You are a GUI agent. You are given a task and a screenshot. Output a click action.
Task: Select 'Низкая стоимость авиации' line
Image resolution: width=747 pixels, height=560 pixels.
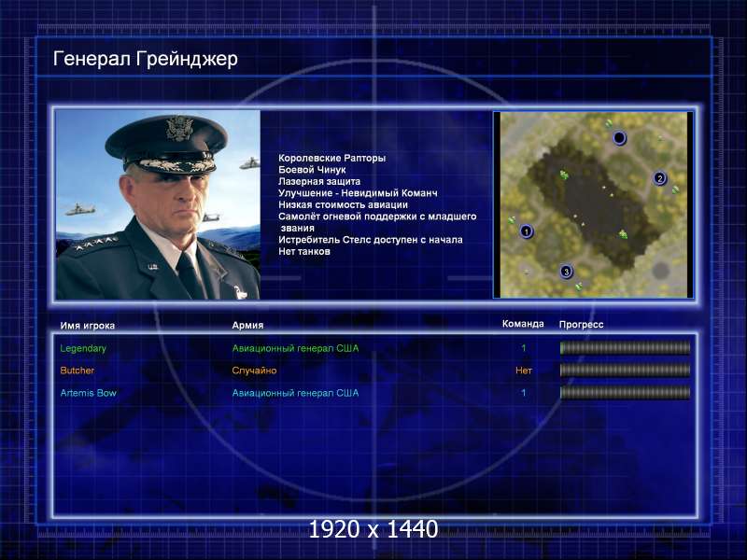(x=343, y=204)
